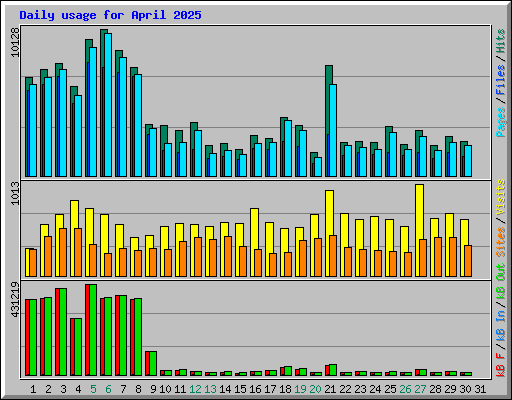The image size is (512, 400).
Task: Select day 31 on the x-axis
Action: pos(480,389)
